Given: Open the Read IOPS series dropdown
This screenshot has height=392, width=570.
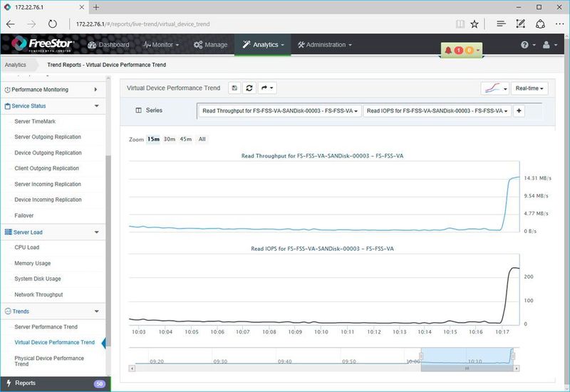Looking at the screenshot, I should pyautogui.click(x=437, y=111).
